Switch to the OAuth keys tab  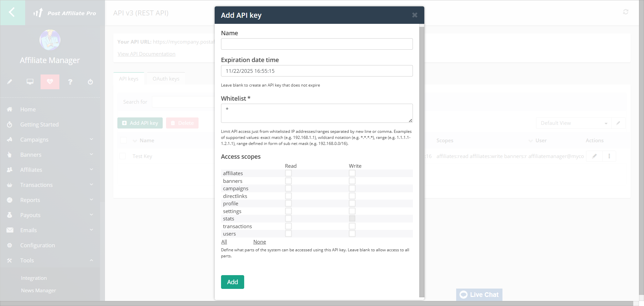pyautogui.click(x=166, y=79)
